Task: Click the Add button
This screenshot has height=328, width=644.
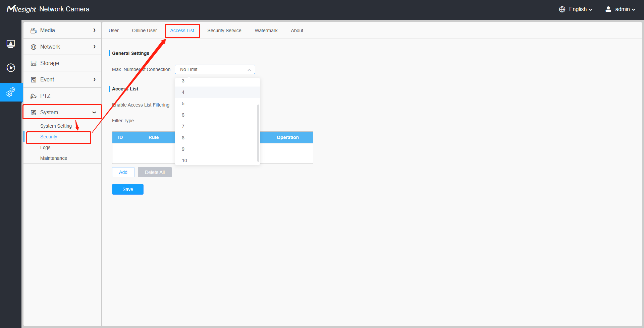Action: tap(123, 172)
